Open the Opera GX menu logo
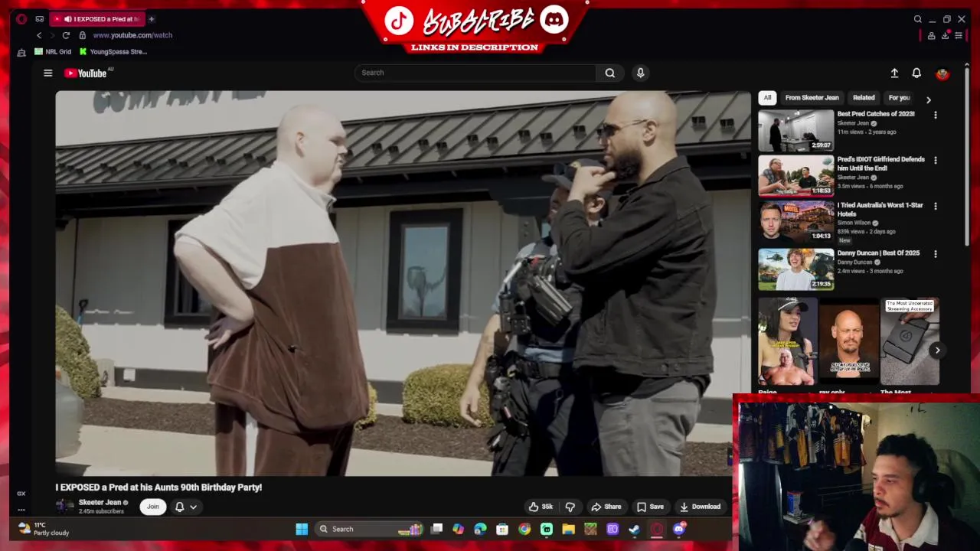The width and height of the screenshot is (980, 551). (21, 19)
